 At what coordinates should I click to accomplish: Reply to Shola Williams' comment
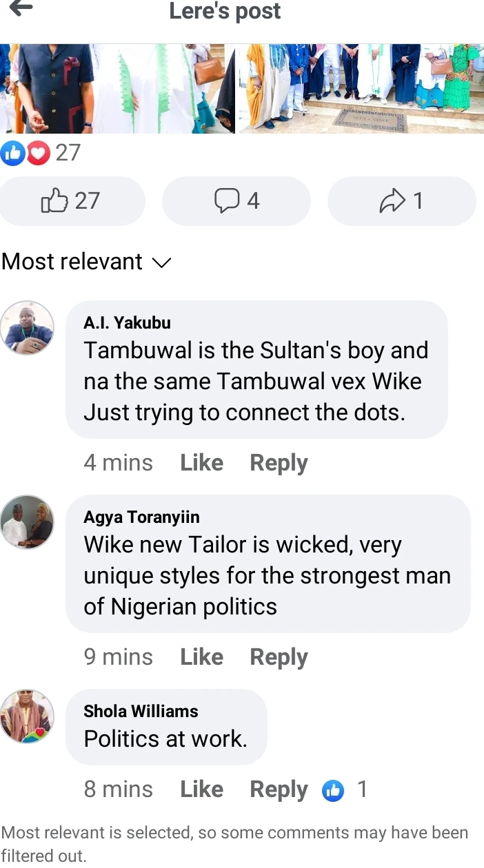[279, 789]
